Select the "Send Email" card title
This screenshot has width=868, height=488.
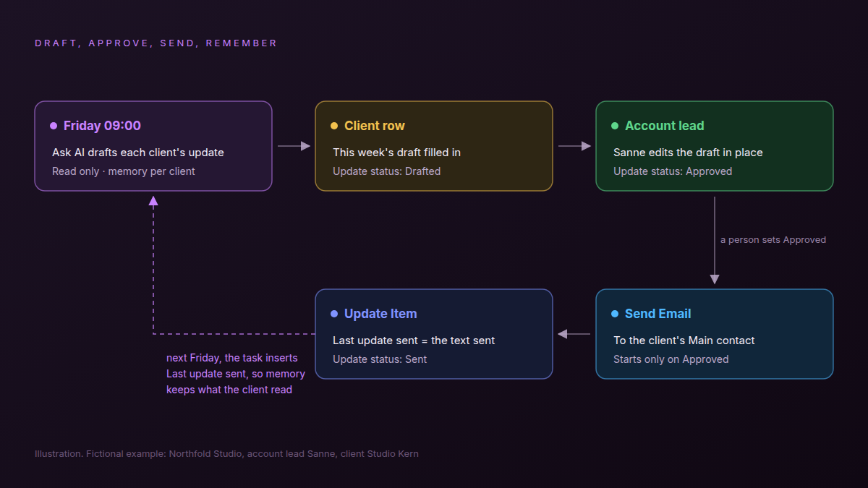(658, 314)
